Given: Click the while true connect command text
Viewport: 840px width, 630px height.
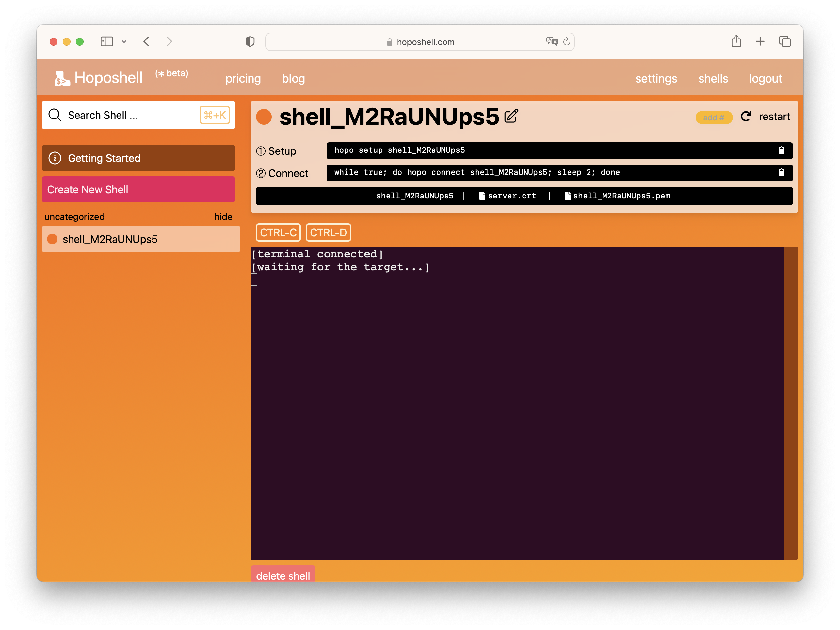Looking at the screenshot, I should click(477, 173).
